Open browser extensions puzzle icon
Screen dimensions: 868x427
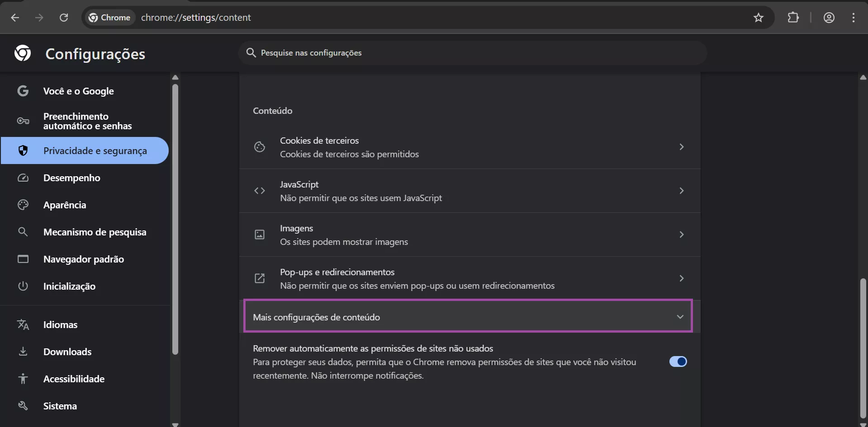[x=794, y=18]
